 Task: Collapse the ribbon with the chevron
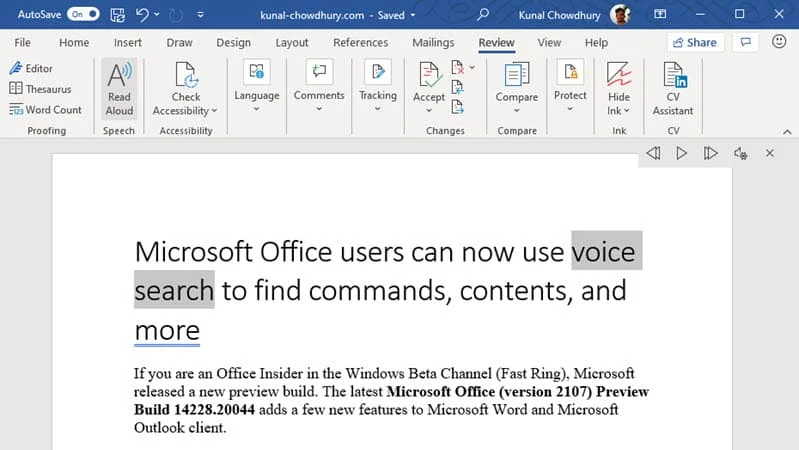[787, 132]
